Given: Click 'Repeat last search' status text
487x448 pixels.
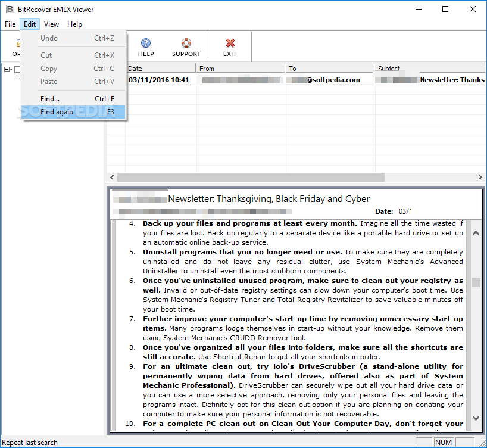Looking at the screenshot, I should (x=30, y=443).
